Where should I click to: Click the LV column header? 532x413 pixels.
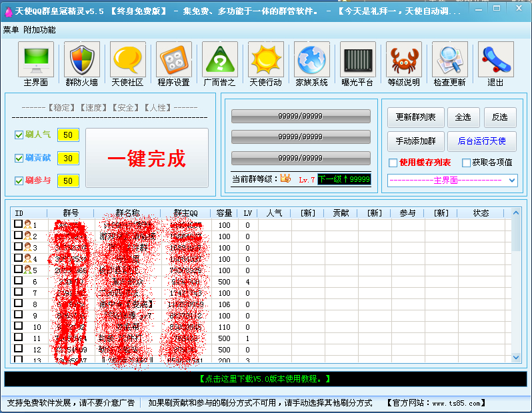pos(248,213)
